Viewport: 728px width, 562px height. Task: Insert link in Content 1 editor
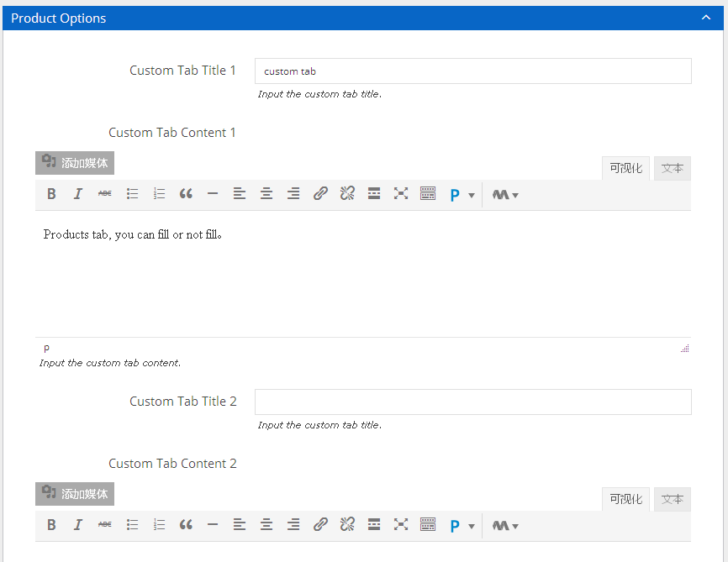click(320, 194)
